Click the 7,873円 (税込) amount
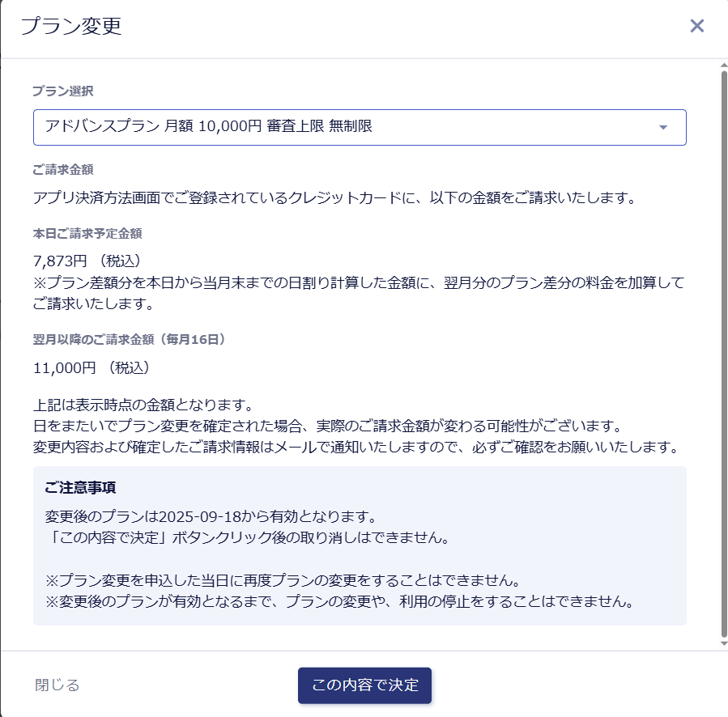Viewport: 728px width, 717px height. (x=87, y=261)
